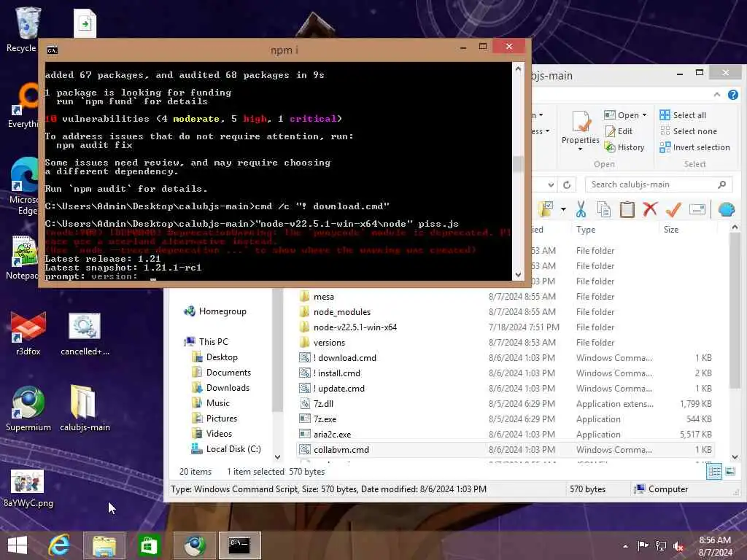
Task: Select the calubjs-main desktop folder
Action: 85,408
